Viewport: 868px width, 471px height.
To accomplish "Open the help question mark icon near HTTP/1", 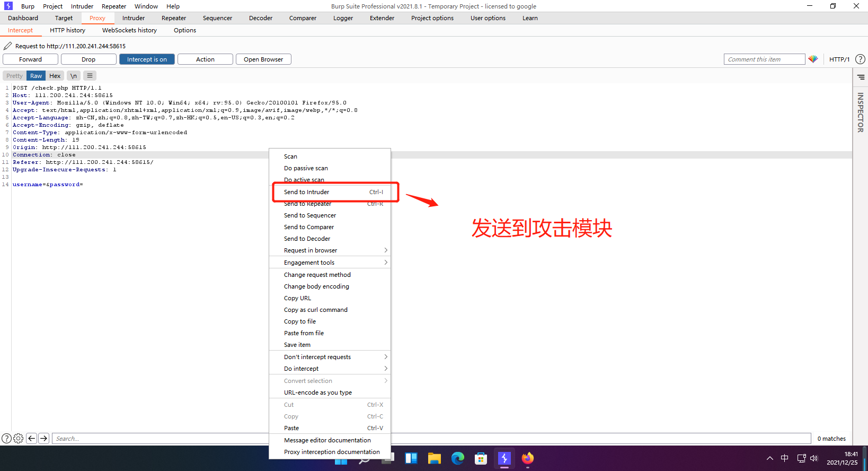I will [861, 59].
